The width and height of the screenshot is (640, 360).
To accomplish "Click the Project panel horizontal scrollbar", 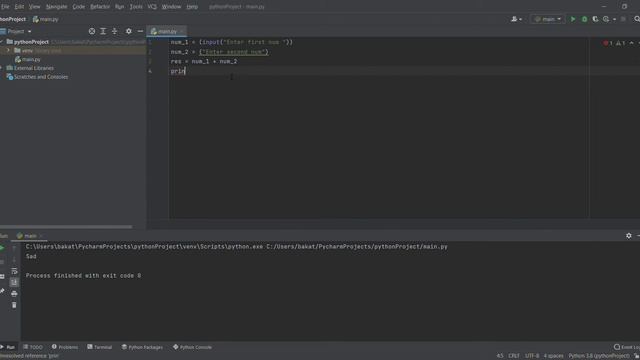I will [66, 227].
